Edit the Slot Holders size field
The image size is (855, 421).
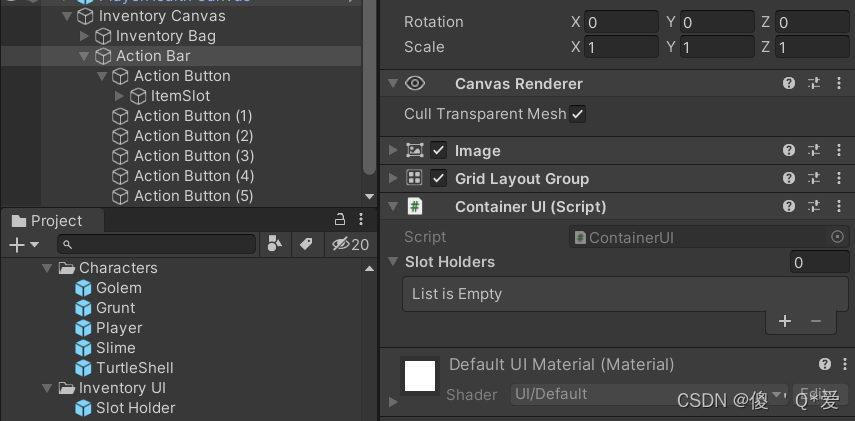pyautogui.click(x=820, y=262)
